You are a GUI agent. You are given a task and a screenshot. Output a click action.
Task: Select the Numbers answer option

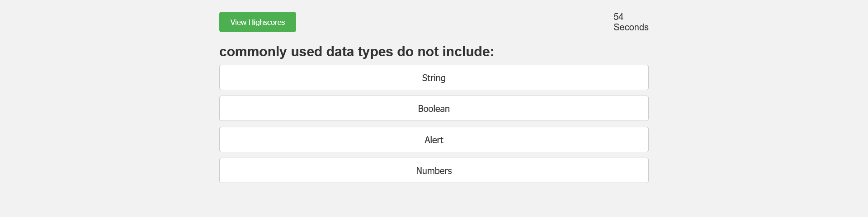click(x=434, y=171)
